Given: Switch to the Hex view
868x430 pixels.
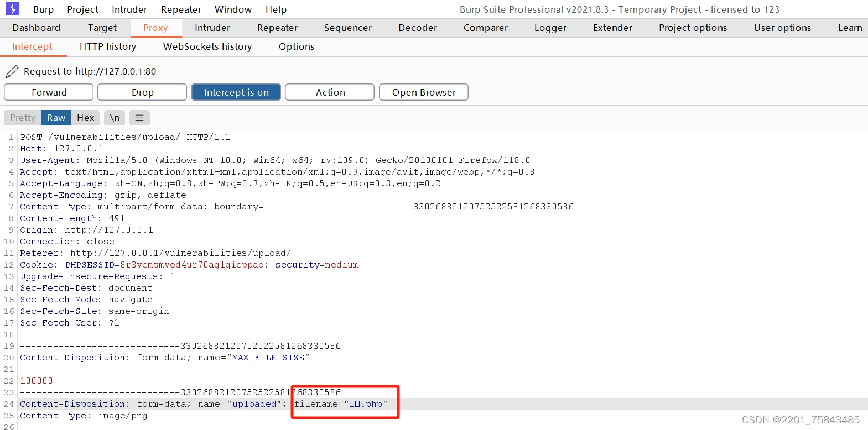Looking at the screenshot, I should 86,118.
